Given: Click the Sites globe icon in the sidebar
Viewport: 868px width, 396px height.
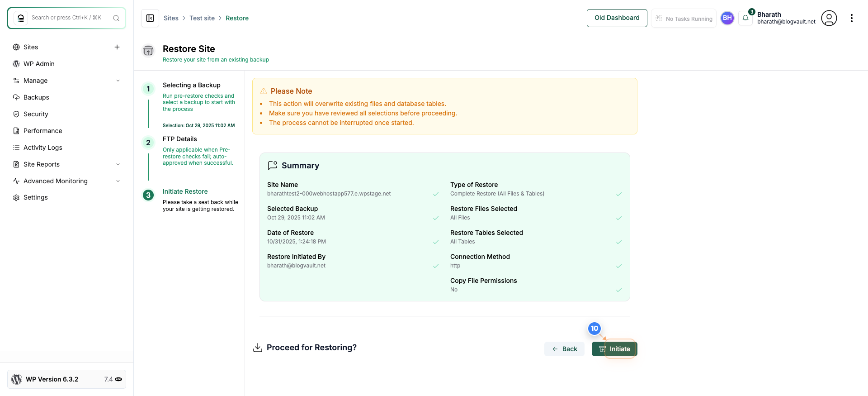Looking at the screenshot, I should point(16,47).
